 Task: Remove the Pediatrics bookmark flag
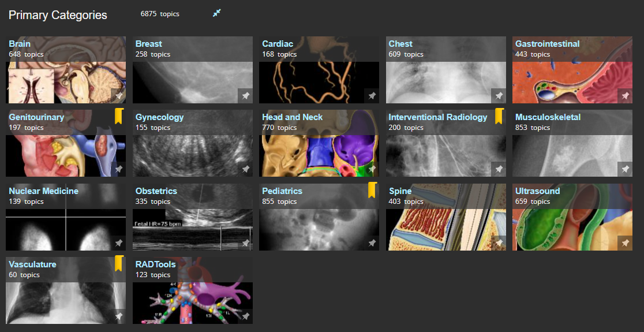click(x=372, y=190)
